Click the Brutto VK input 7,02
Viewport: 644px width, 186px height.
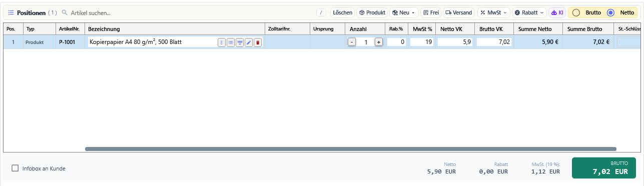[x=494, y=42]
